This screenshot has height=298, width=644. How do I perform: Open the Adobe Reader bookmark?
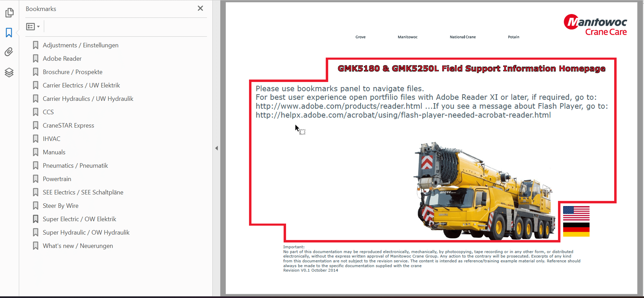[x=62, y=59]
